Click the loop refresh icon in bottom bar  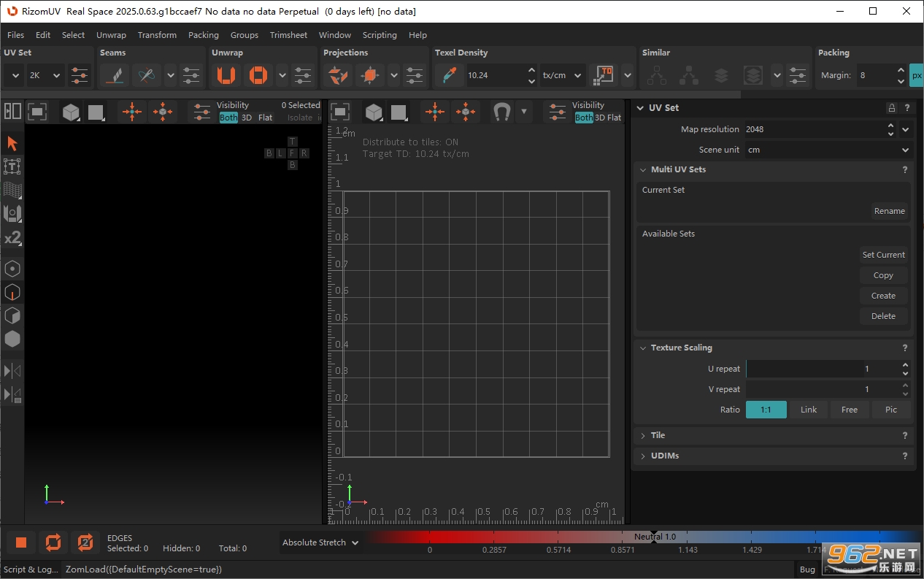(x=53, y=542)
